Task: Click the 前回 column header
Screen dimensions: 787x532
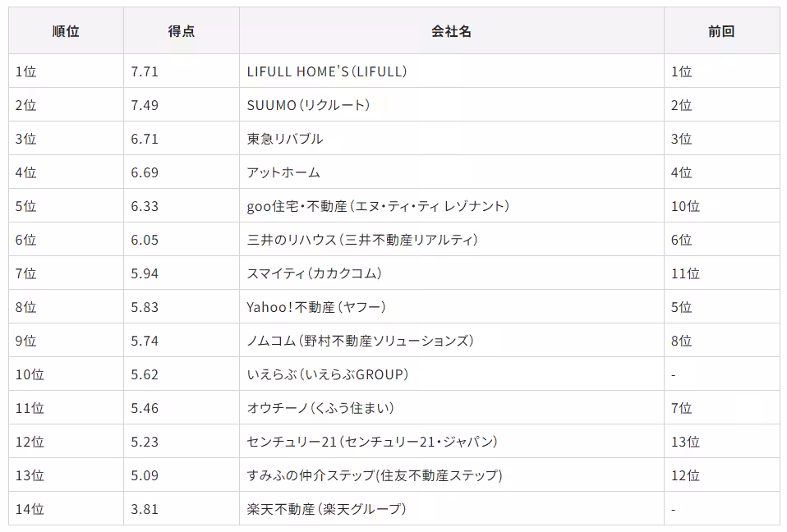Action: (721, 31)
